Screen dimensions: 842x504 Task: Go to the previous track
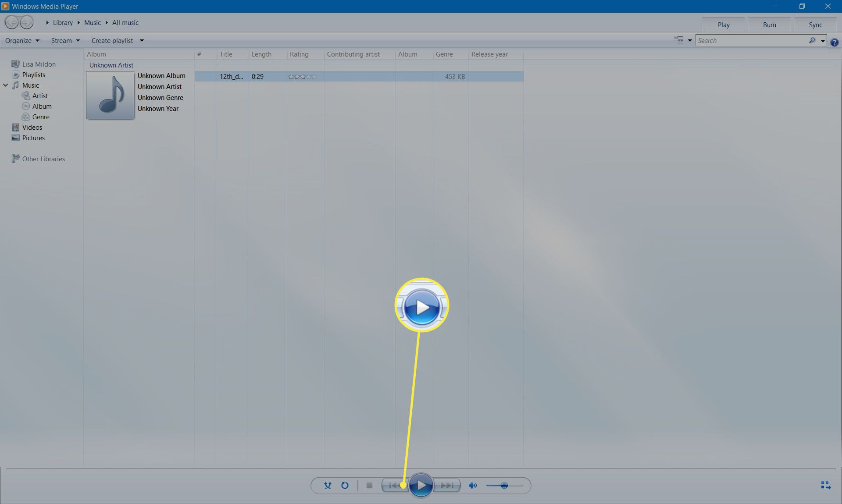click(x=395, y=485)
